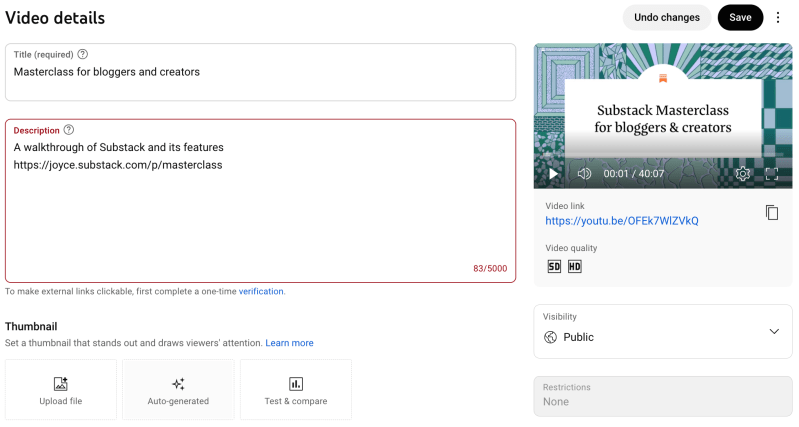Click into the Description text area
Image resolution: width=799 pixels, height=427 pixels.
(x=260, y=201)
